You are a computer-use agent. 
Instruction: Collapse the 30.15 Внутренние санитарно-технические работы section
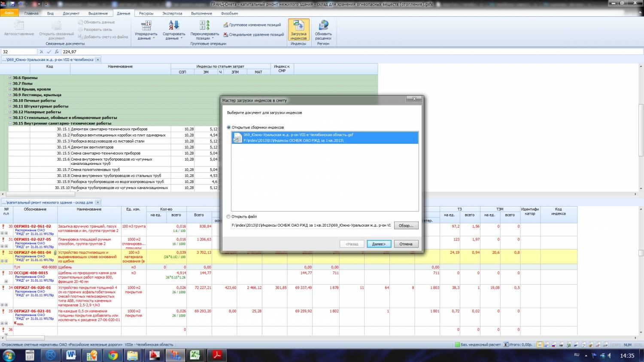(x=10, y=123)
